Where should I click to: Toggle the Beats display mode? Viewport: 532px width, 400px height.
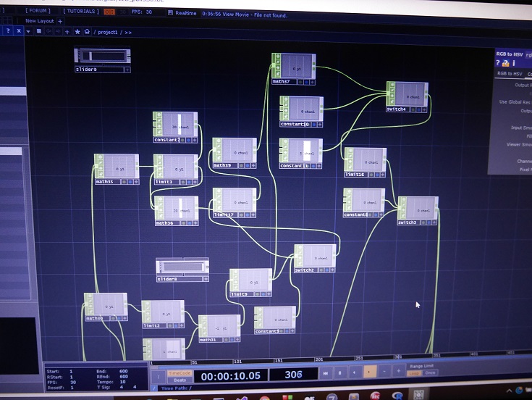180,380
